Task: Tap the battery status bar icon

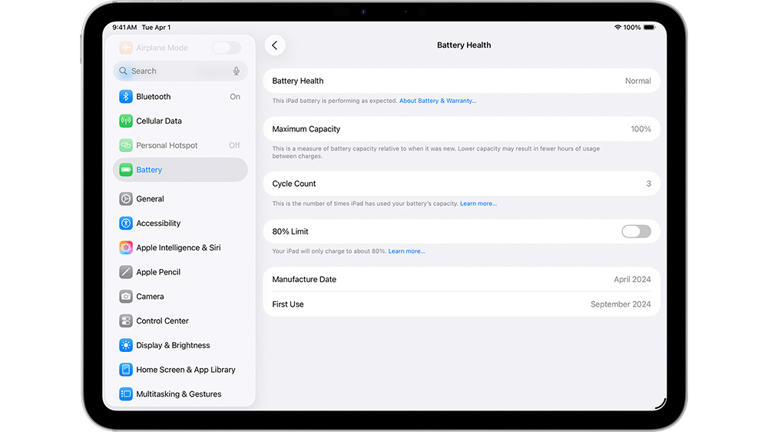Action: pyautogui.click(x=649, y=27)
